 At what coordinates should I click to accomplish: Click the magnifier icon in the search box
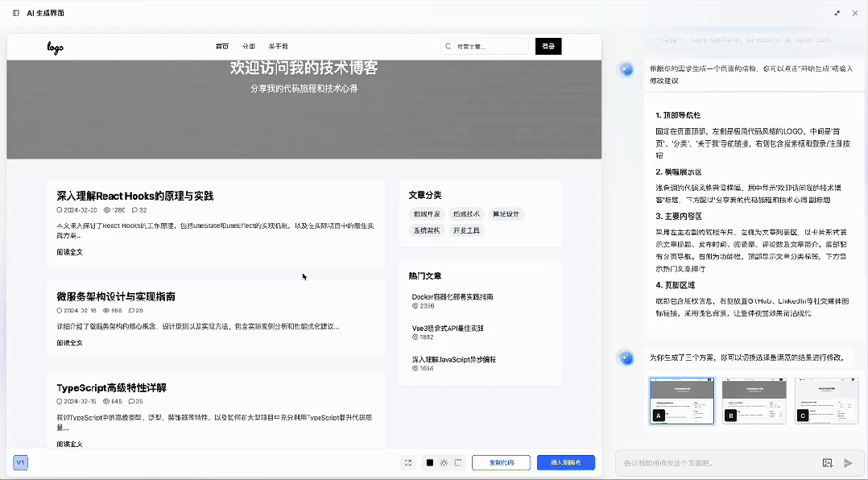point(449,47)
